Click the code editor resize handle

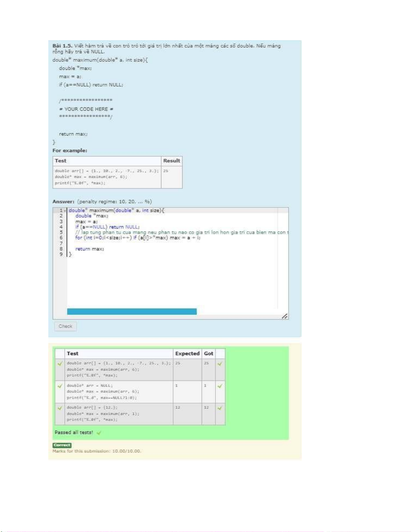[285, 316]
